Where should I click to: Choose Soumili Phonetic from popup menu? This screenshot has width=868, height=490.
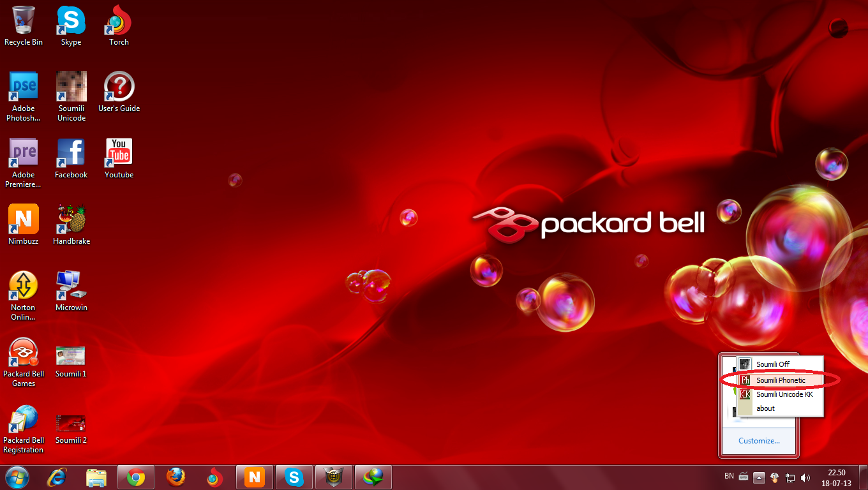(780, 380)
